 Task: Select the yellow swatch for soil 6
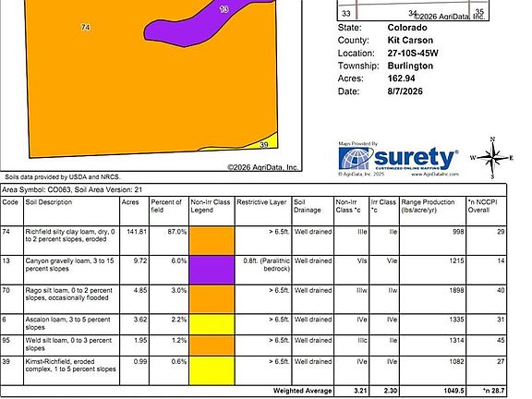pos(212,324)
